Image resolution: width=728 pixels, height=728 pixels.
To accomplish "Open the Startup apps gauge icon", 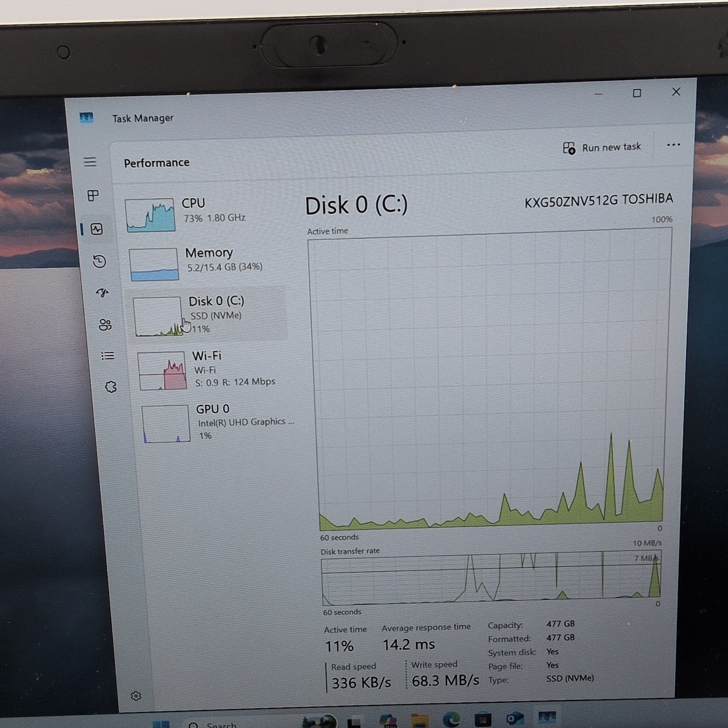I will click(102, 293).
